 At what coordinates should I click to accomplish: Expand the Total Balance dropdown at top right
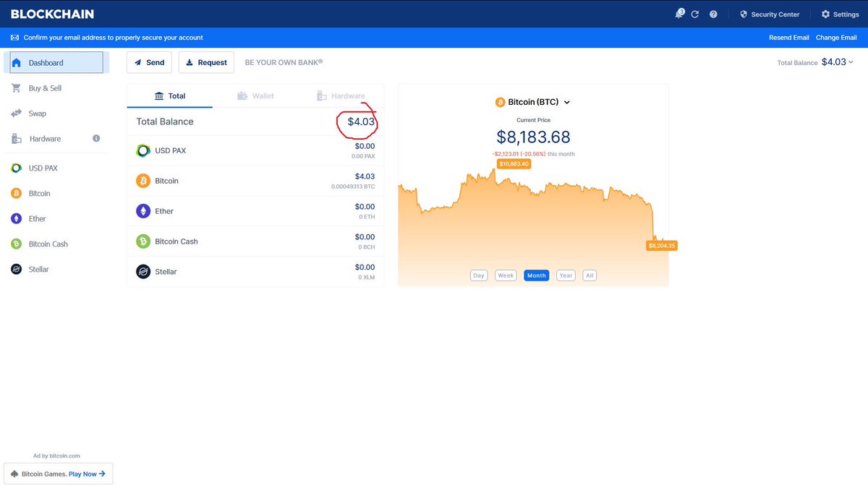[851, 62]
